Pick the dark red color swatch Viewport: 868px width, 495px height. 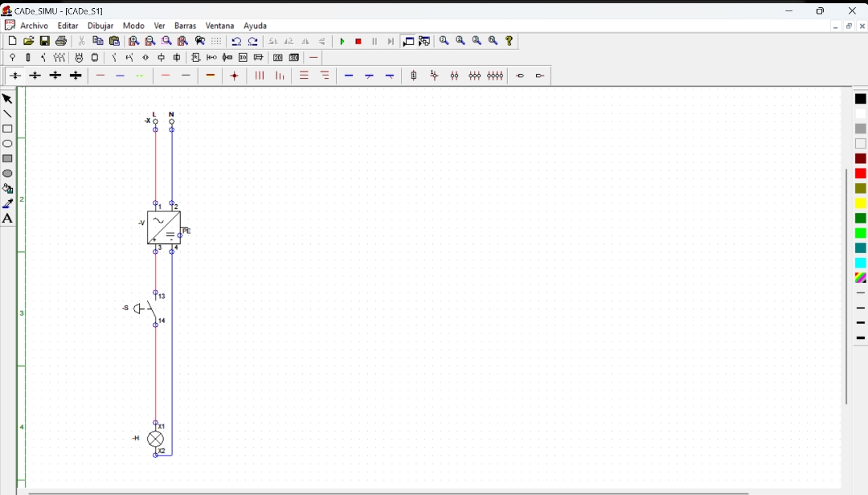tap(860, 159)
